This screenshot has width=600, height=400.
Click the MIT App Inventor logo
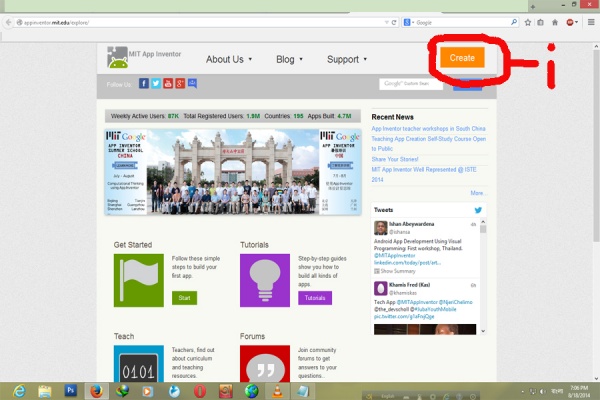pos(144,57)
